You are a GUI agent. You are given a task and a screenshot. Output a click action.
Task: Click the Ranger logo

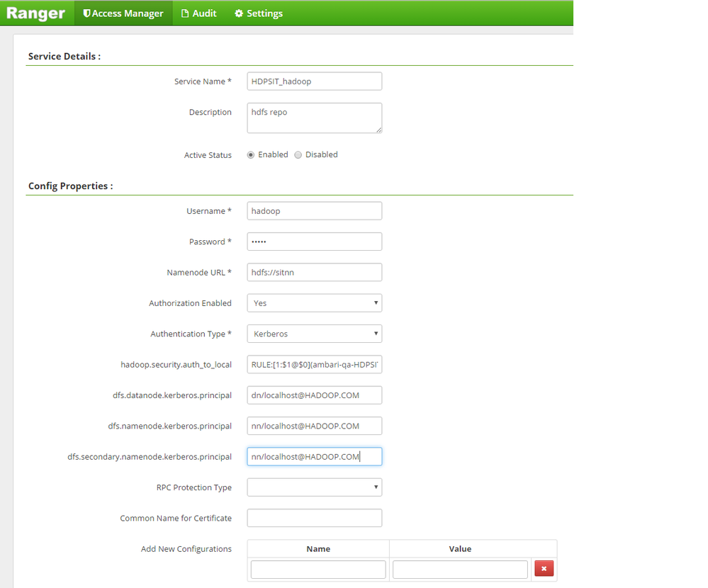(35, 13)
